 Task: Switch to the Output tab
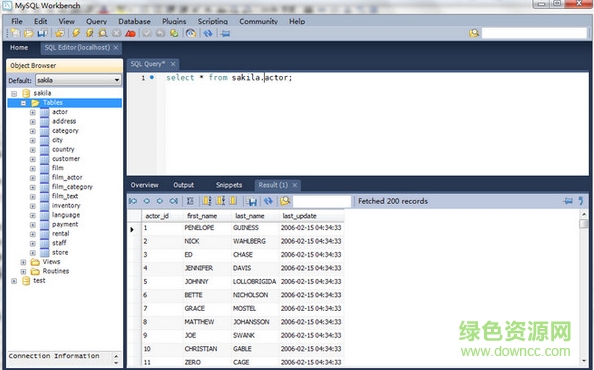point(184,185)
